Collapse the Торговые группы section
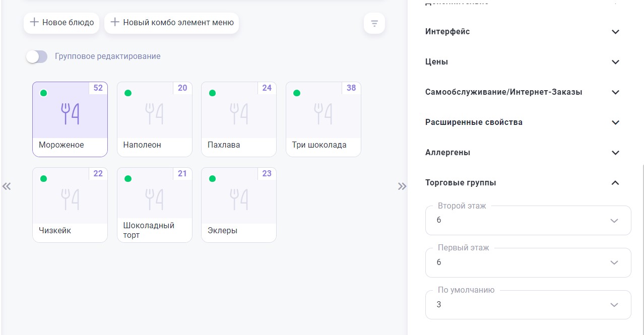 615,183
